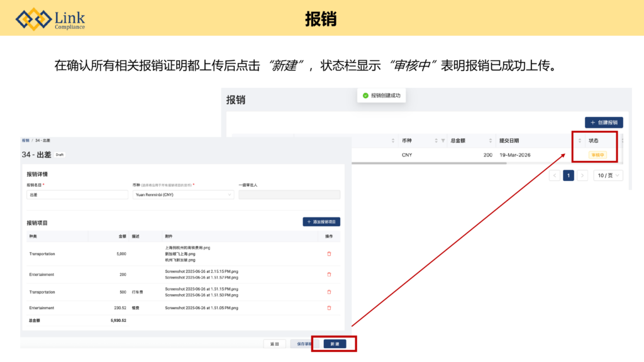
Task: Remove the 230.52 Entertainment item via trash icon
Action: pos(328,308)
